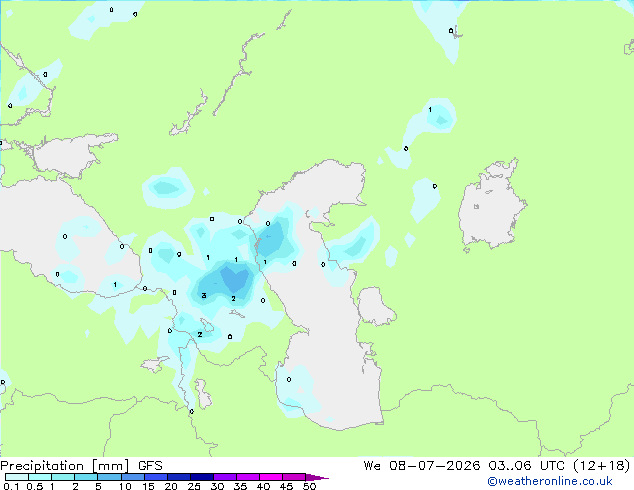The width and height of the screenshot is (634, 490).
Task: Click the 45–50 mm legend color swatch
Action: [294, 477]
